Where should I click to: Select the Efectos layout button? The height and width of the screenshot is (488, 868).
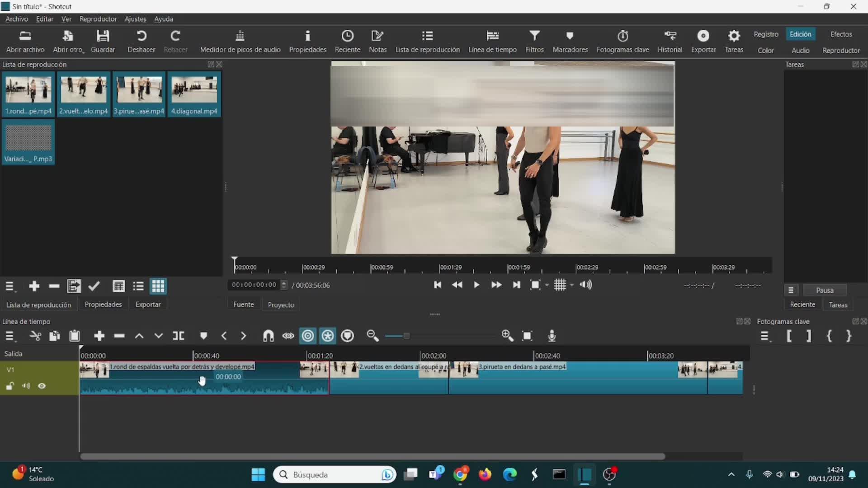tap(841, 34)
